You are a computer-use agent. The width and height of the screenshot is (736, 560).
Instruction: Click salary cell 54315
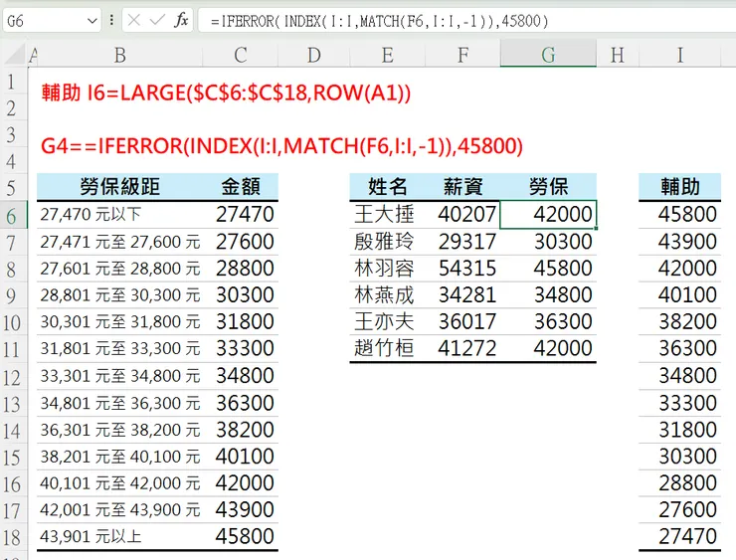coord(462,269)
